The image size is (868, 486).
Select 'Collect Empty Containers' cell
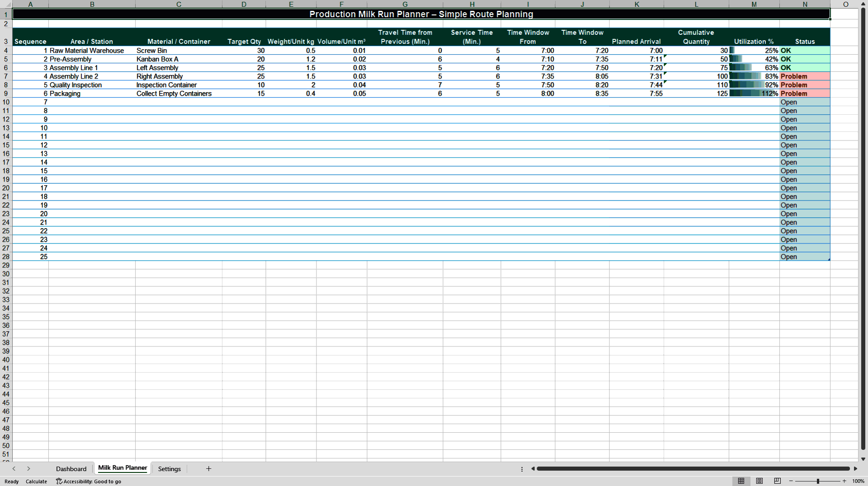click(179, 93)
